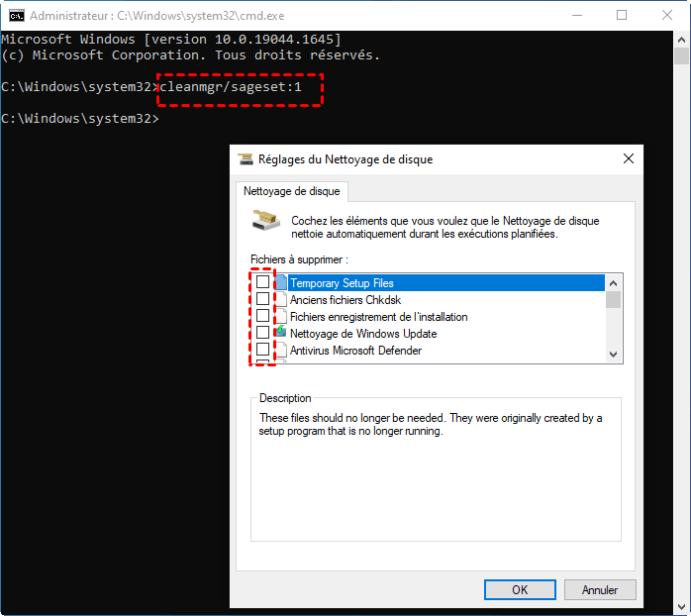This screenshot has height=616, width=691.
Task: Click the file list scrollbar thumb
Action: point(613,300)
